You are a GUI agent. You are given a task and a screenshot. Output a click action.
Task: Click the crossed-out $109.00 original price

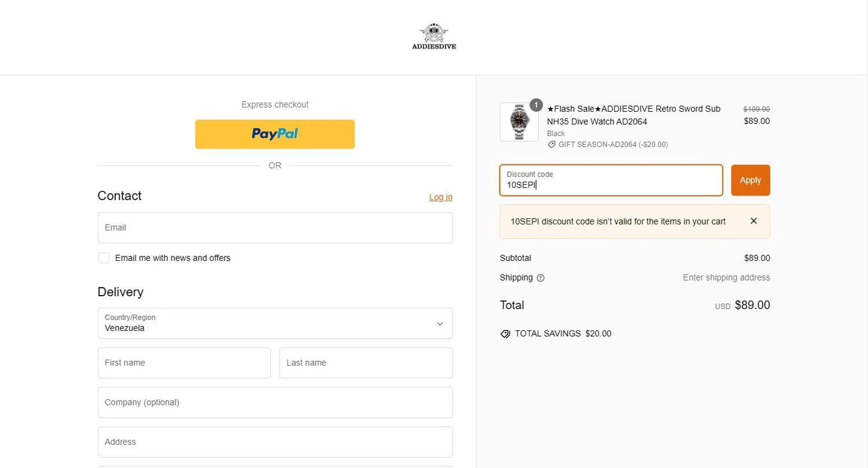click(756, 109)
